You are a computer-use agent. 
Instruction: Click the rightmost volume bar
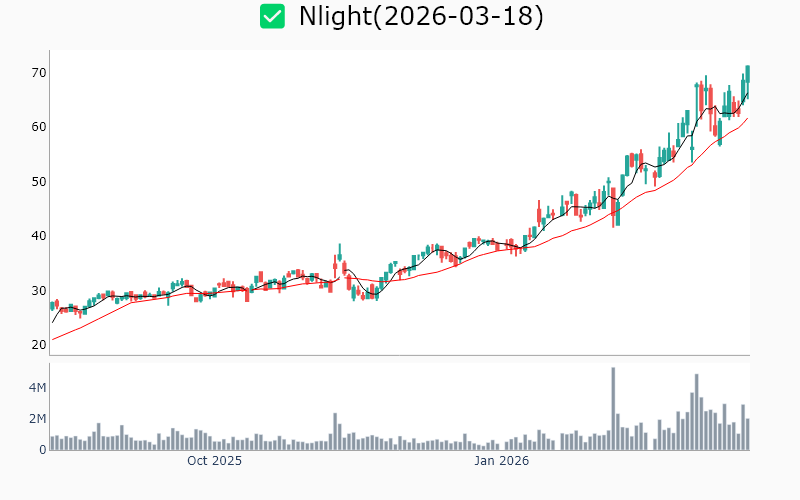[x=747, y=434]
